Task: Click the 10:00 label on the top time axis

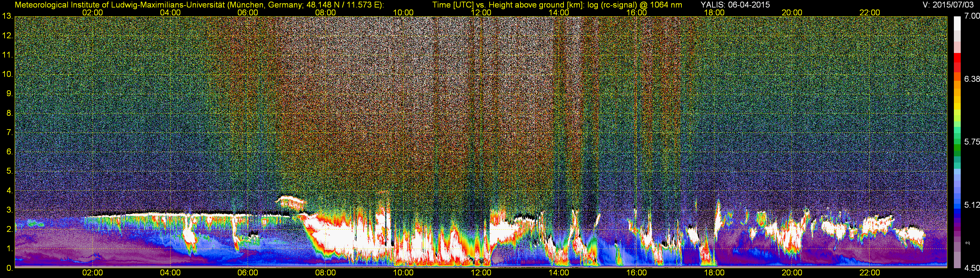Action: point(403,12)
